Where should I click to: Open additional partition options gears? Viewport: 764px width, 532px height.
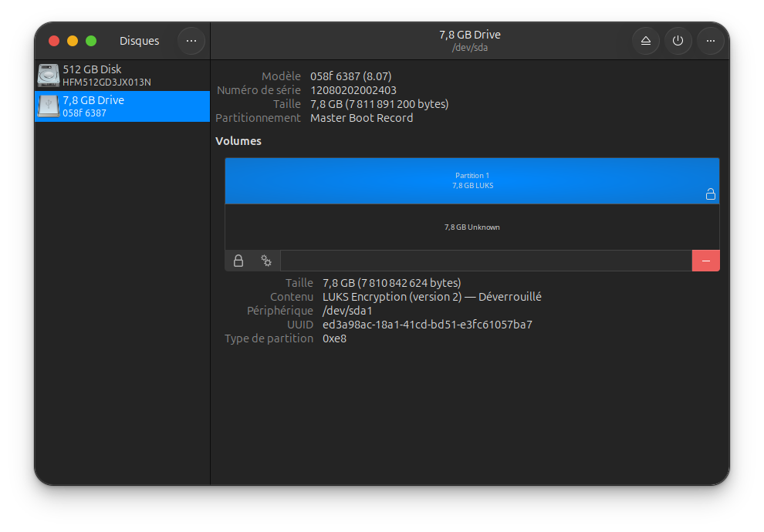[x=266, y=261]
